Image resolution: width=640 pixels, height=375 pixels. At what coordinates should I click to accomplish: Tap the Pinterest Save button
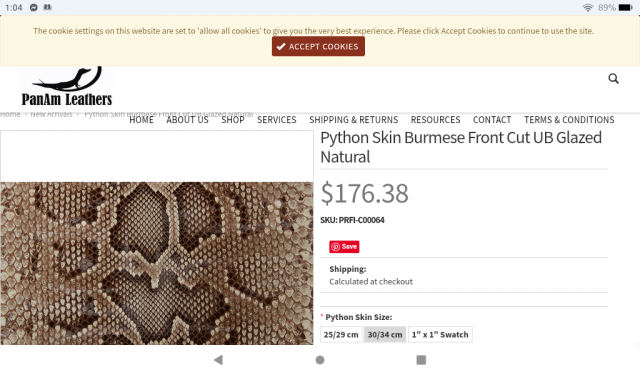point(344,246)
